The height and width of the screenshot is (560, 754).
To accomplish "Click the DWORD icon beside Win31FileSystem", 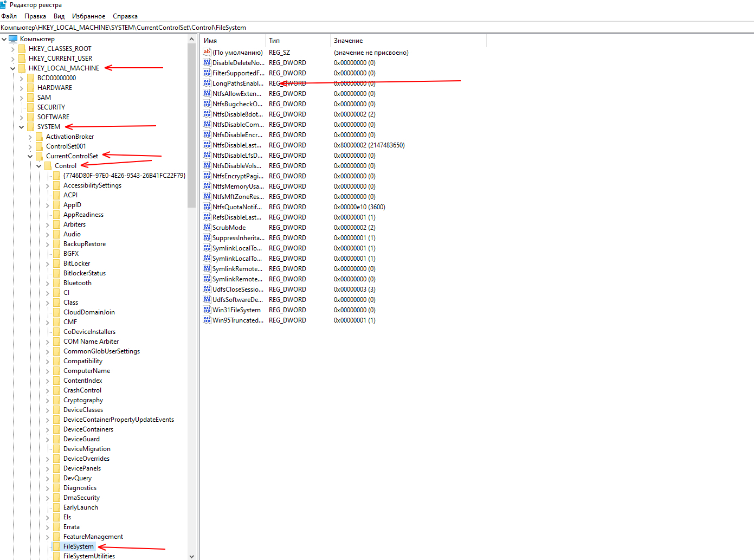I will click(x=207, y=310).
